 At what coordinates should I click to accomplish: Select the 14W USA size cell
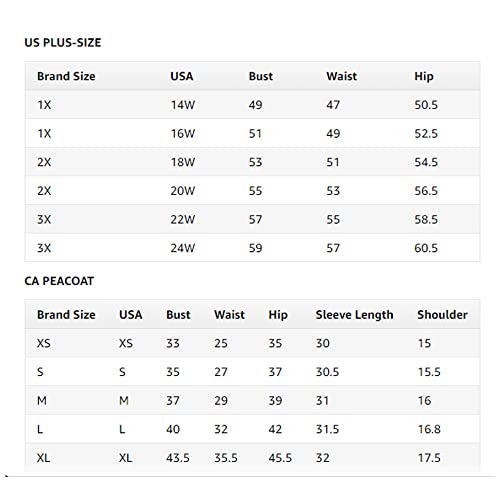click(183, 105)
